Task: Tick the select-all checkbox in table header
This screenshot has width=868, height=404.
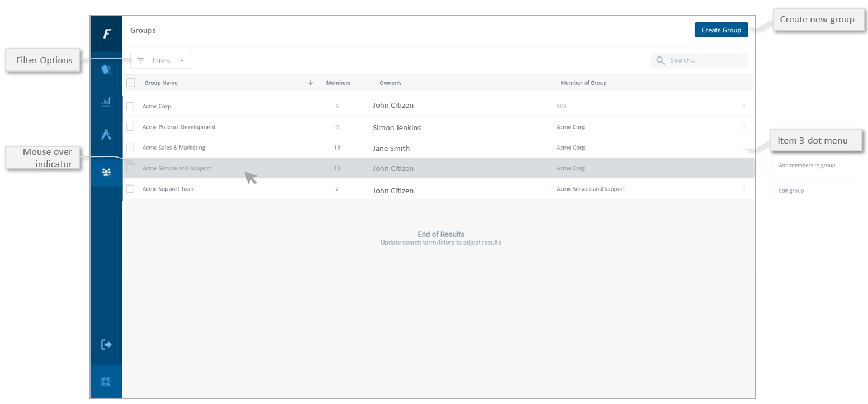Action: (131, 83)
